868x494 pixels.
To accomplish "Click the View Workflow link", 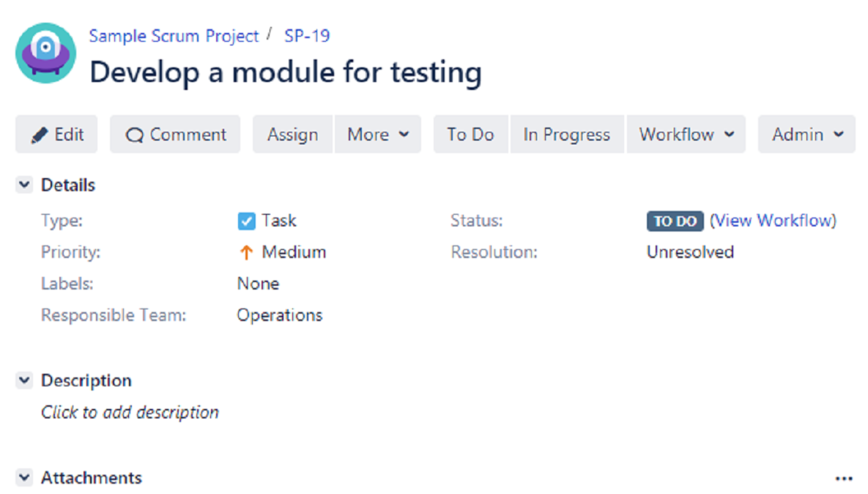I will tap(773, 221).
